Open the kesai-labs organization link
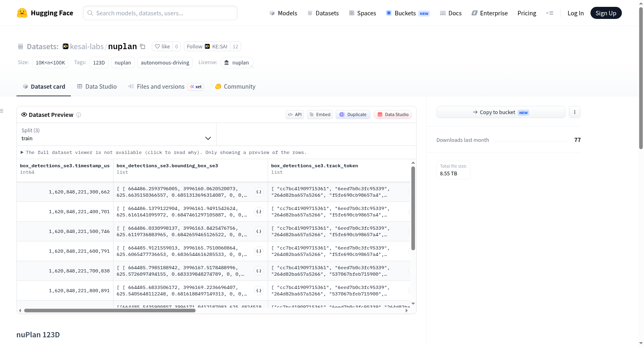The height and width of the screenshot is (347, 644). pyautogui.click(x=87, y=46)
